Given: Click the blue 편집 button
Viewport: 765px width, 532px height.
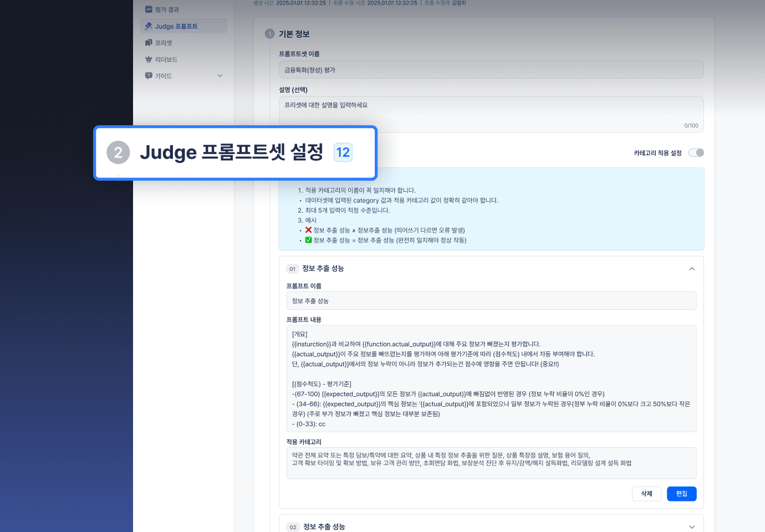Looking at the screenshot, I should pos(682,494).
